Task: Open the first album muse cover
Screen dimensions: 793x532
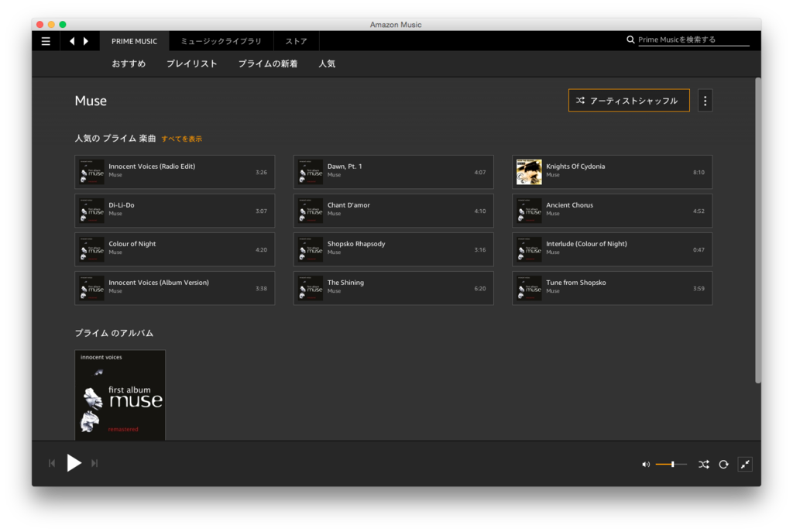Action: [120, 395]
